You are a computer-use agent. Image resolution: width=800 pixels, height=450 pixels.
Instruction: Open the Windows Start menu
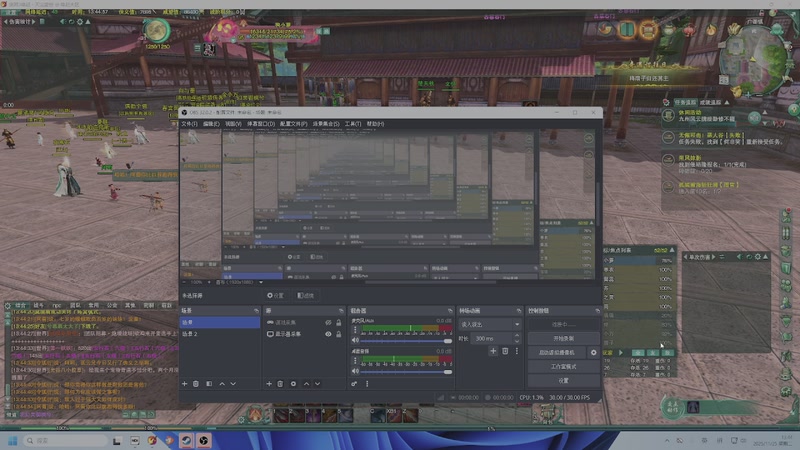pos(13,440)
